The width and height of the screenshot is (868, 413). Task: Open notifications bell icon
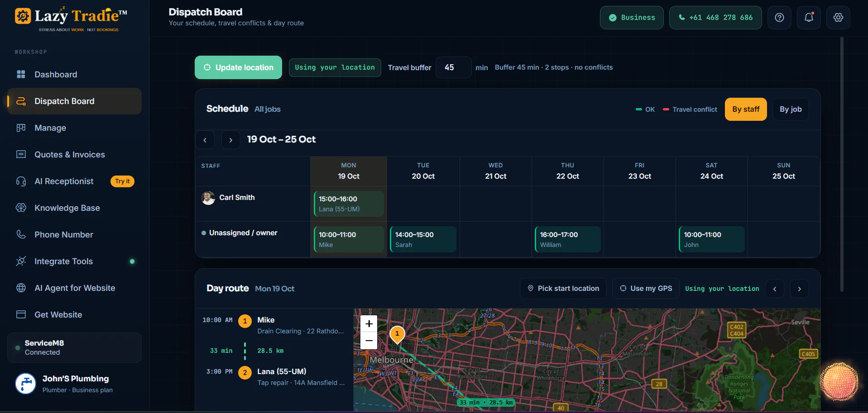(x=809, y=18)
